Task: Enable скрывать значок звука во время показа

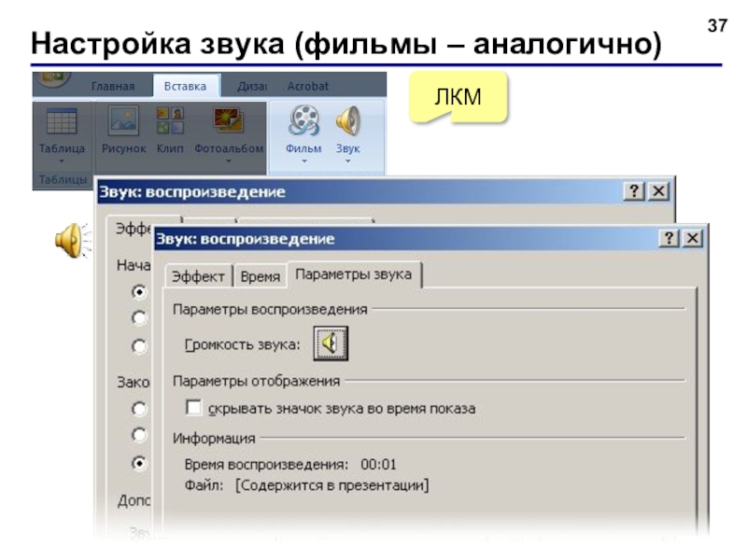Action: 193,408
